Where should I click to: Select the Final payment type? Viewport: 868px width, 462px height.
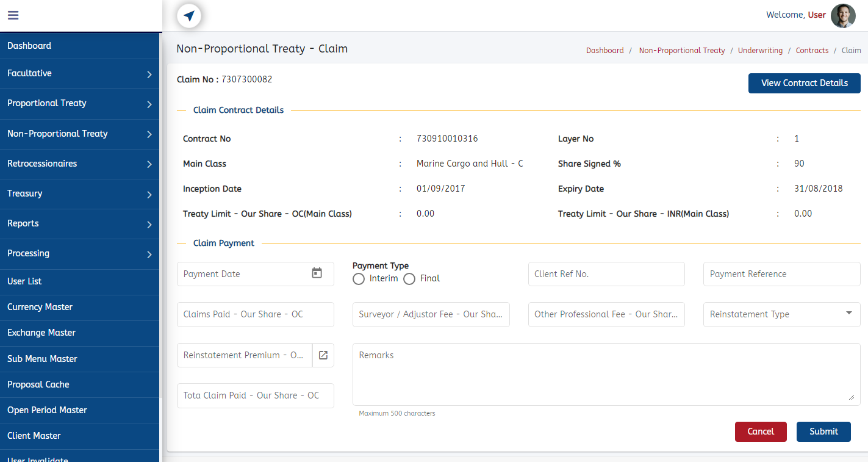(x=409, y=279)
